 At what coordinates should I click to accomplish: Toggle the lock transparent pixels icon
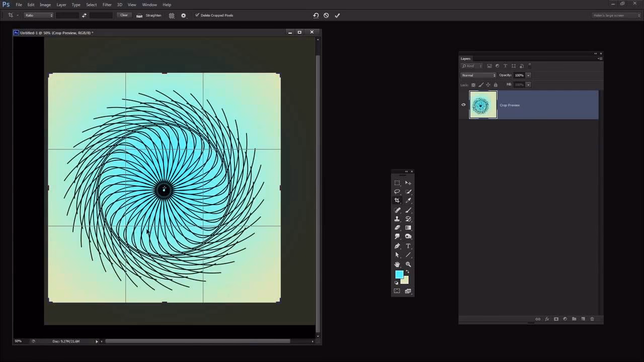pos(472,84)
